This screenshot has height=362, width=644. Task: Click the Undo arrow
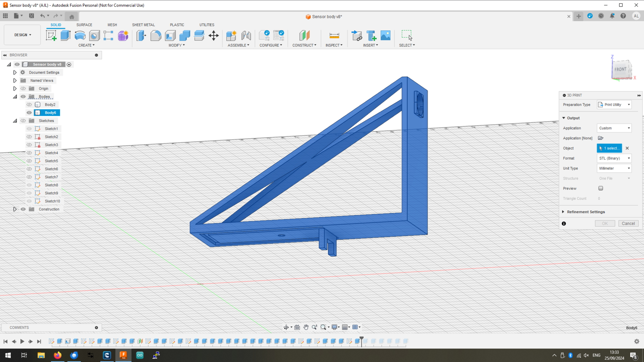tap(42, 16)
